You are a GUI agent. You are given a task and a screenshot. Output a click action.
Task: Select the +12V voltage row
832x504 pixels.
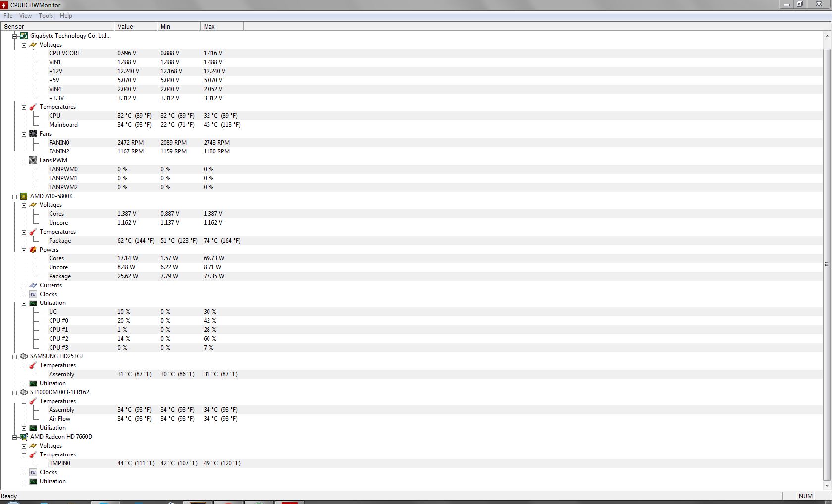[411, 71]
